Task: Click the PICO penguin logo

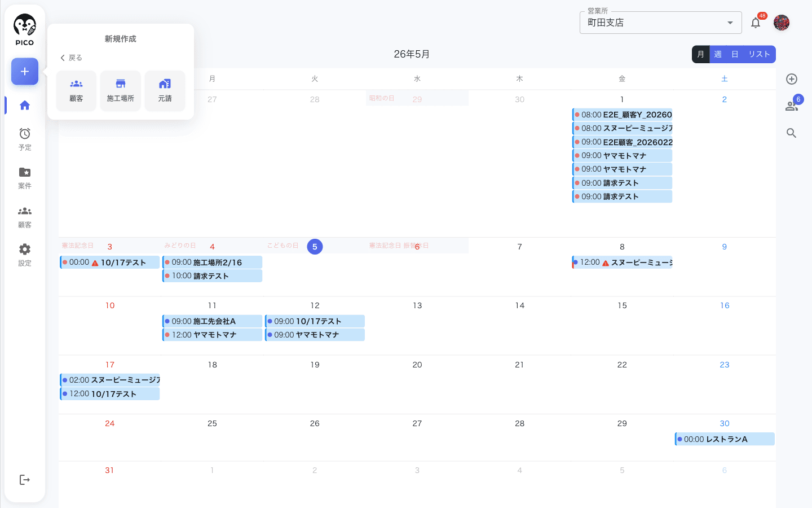Action: tap(25, 30)
